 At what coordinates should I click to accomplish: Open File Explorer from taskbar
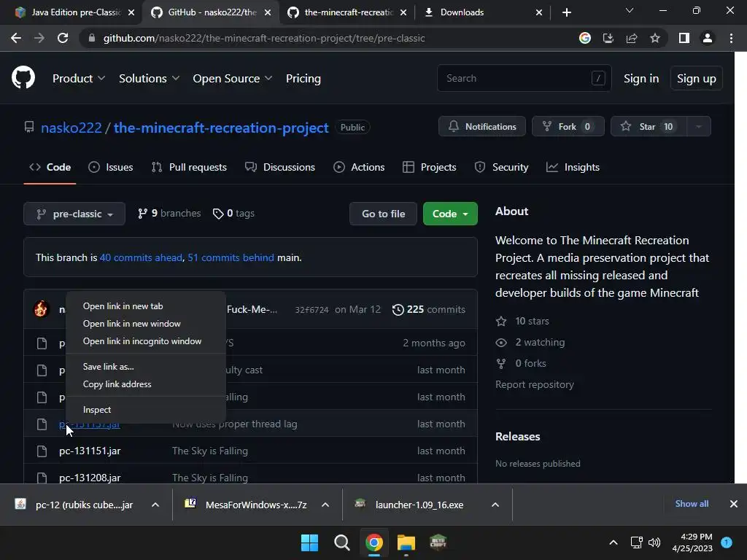pos(406,542)
